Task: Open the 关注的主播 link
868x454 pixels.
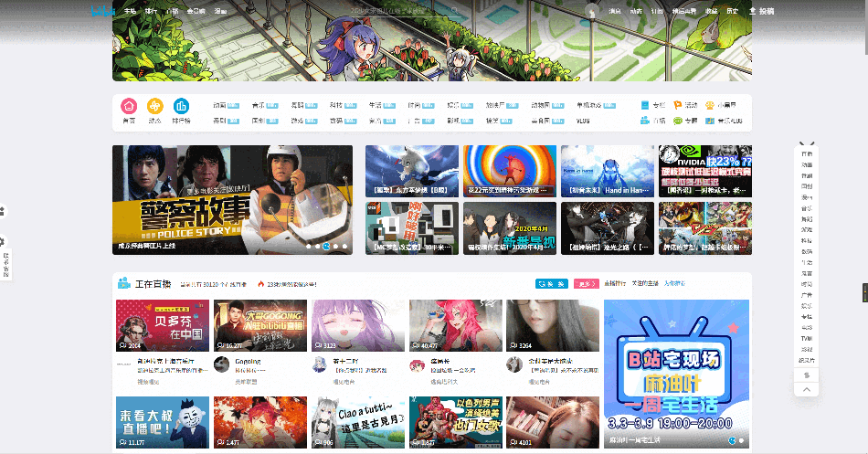Action: 645,283
